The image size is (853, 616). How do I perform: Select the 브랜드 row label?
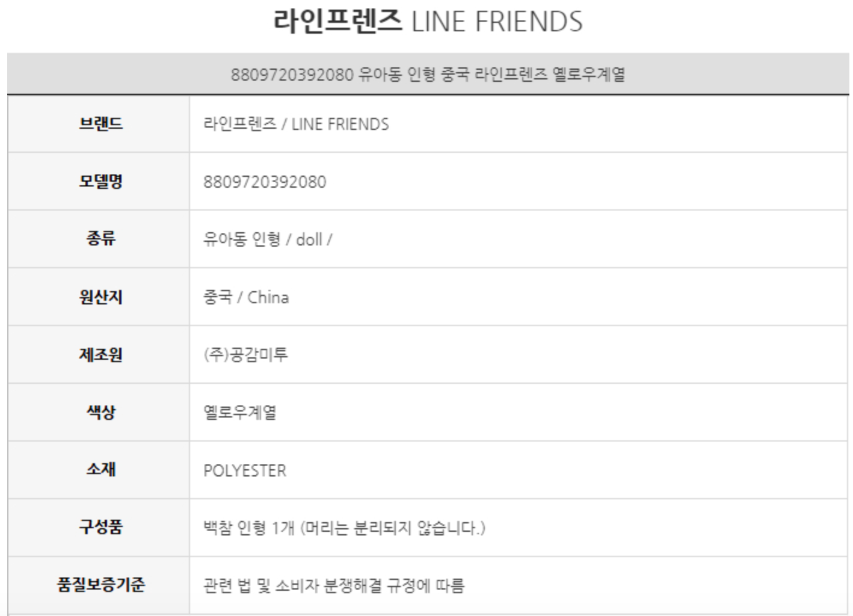[x=100, y=124]
